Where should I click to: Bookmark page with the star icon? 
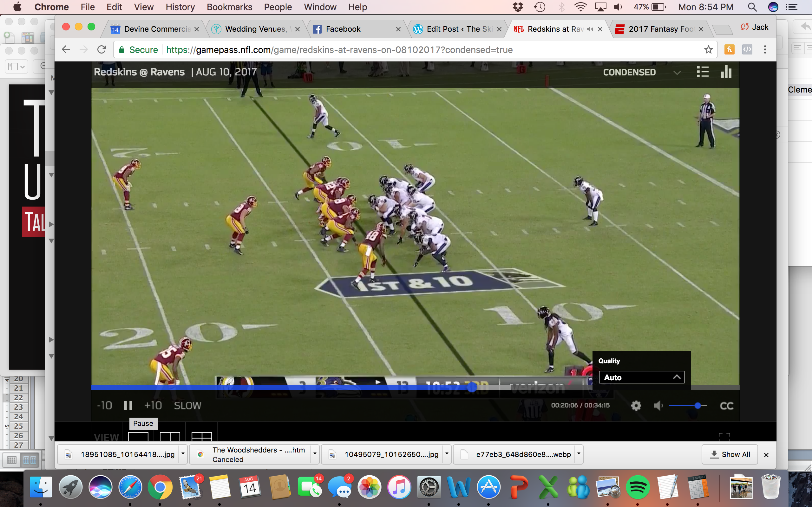point(708,50)
